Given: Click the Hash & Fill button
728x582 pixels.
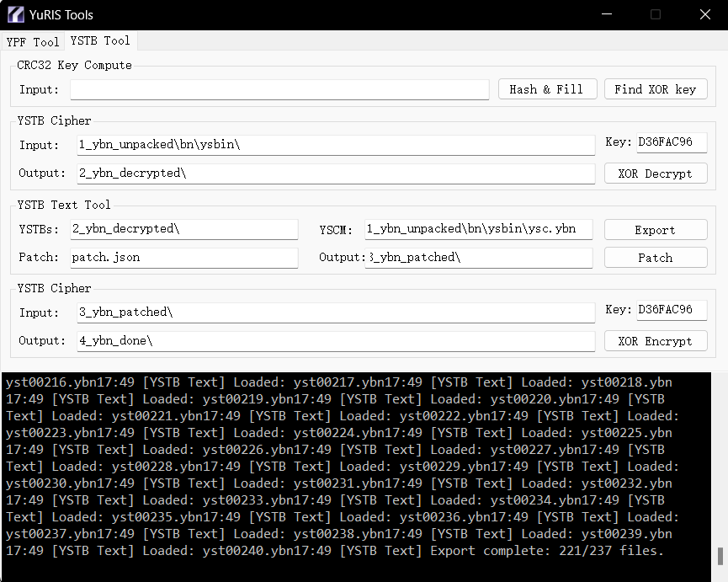Looking at the screenshot, I should [547, 89].
